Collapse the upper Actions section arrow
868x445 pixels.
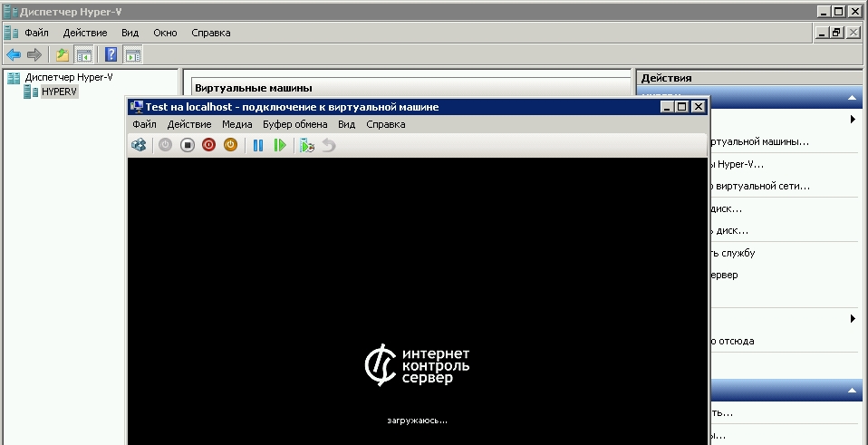click(x=852, y=98)
